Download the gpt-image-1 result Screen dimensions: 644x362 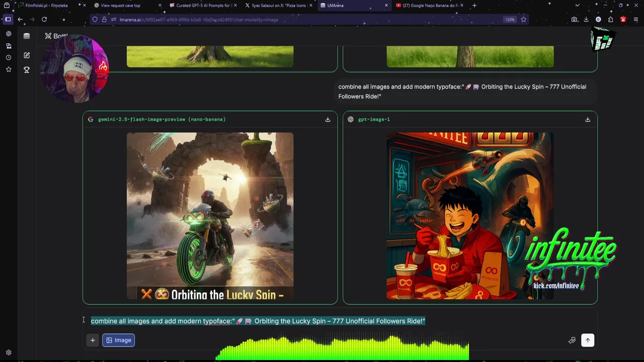point(588,119)
